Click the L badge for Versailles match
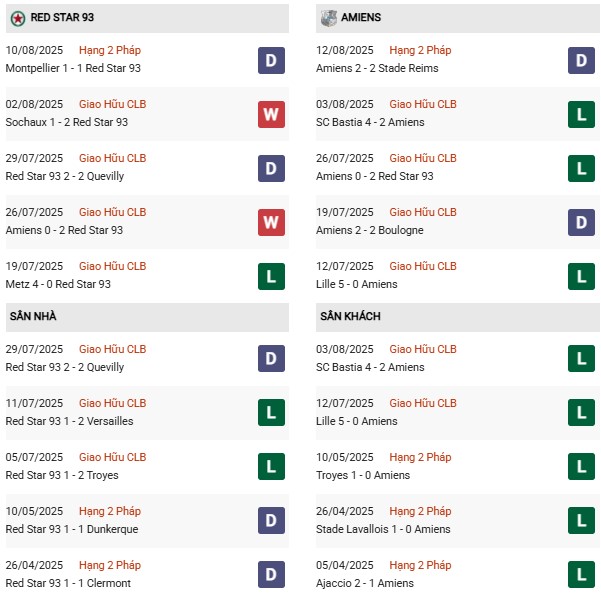The width and height of the screenshot is (601, 594). 270,413
